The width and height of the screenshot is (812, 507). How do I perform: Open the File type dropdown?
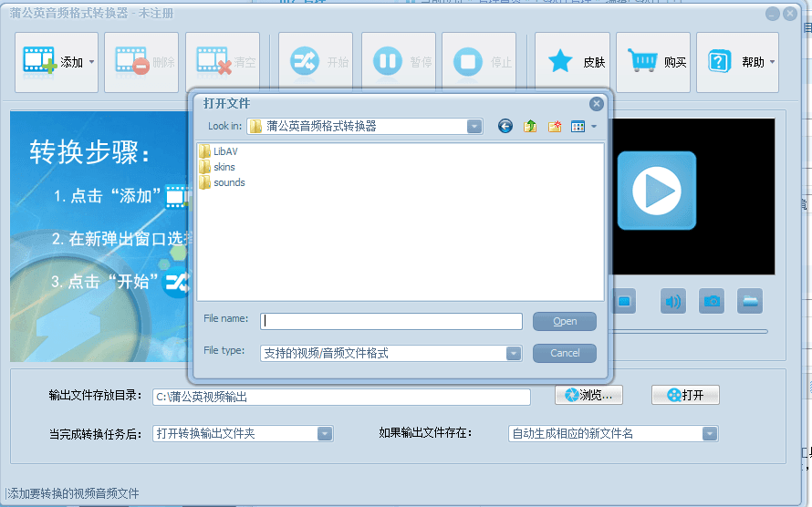pyautogui.click(x=513, y=353)
